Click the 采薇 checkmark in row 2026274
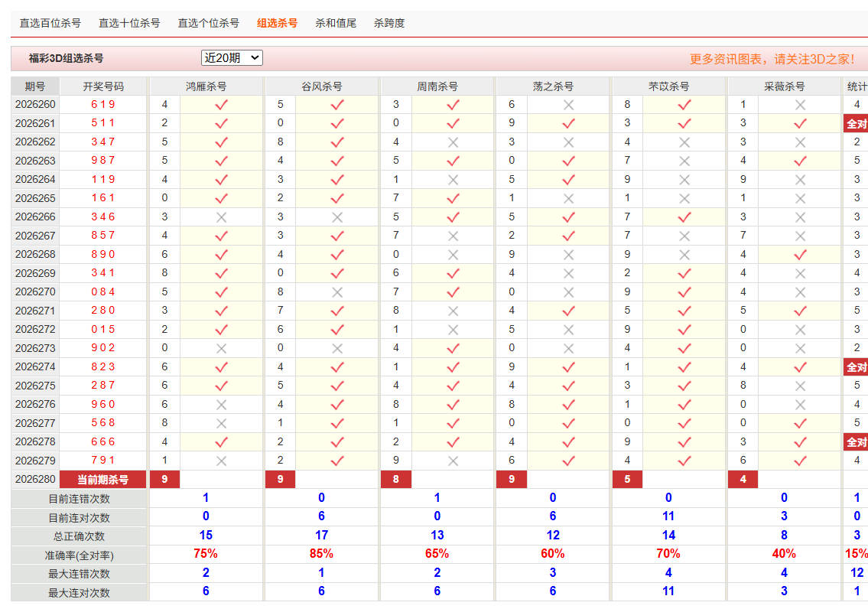 [800, 367]
